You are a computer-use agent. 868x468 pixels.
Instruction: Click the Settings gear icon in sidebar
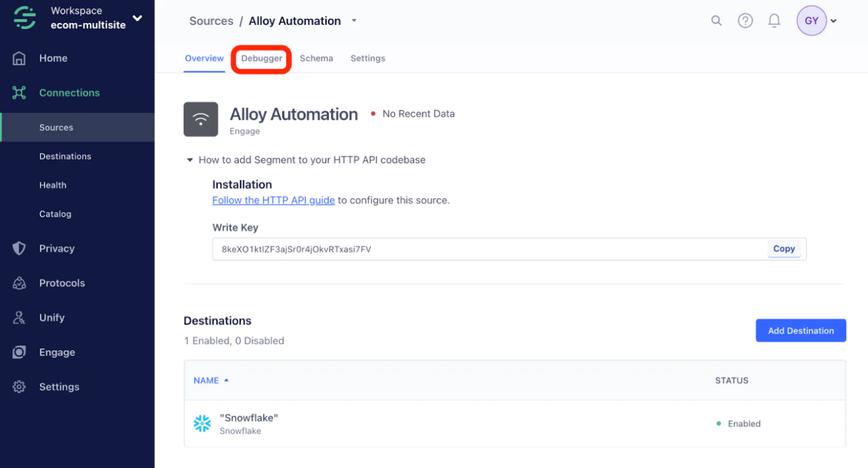[x=19, y=387]
